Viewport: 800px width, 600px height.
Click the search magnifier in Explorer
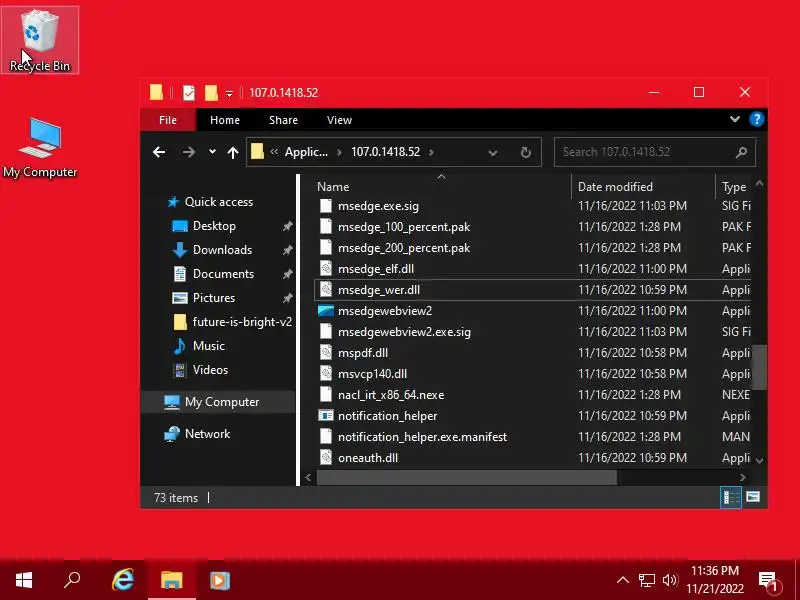[741, 152]
